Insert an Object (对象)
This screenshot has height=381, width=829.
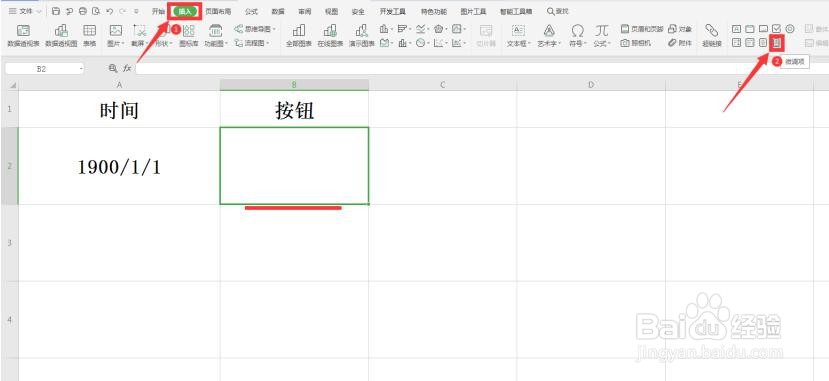tap(680, 29)
